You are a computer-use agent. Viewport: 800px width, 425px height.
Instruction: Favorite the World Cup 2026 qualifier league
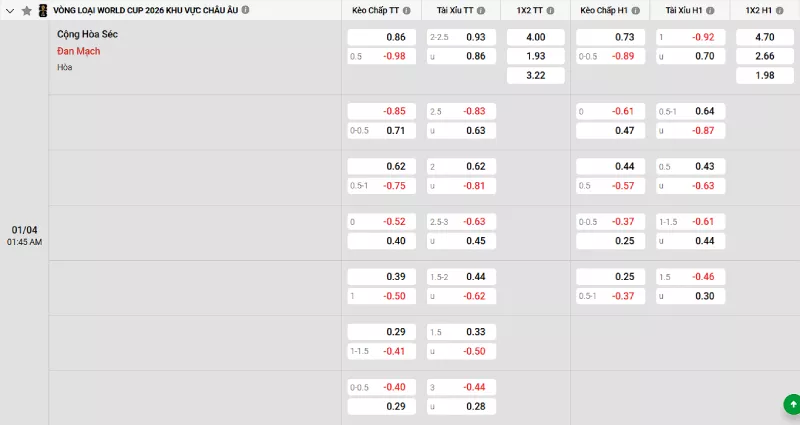coord(27,10)
